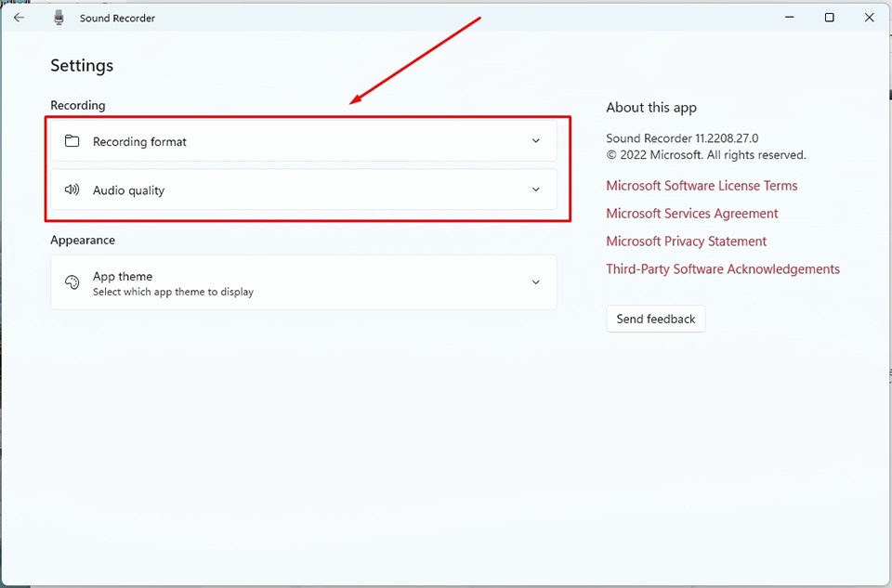Click the Appearance section heading

[x=83, y=240]
